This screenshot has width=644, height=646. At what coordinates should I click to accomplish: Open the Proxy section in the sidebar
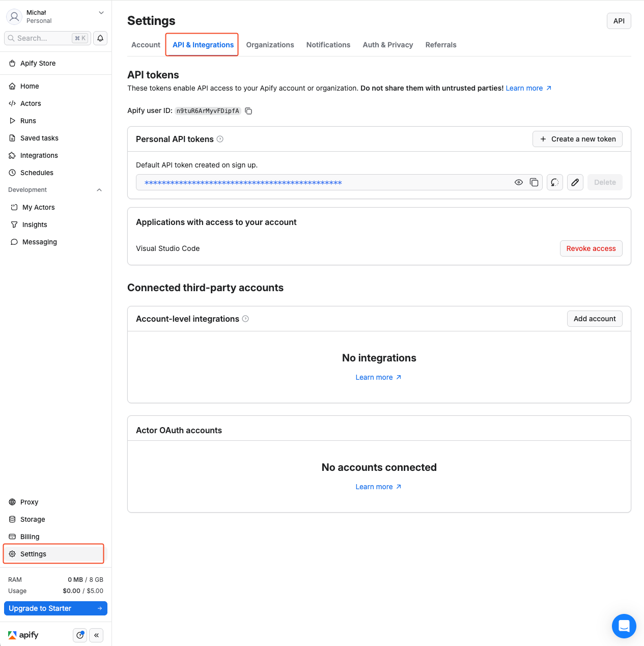coord(29,502)
